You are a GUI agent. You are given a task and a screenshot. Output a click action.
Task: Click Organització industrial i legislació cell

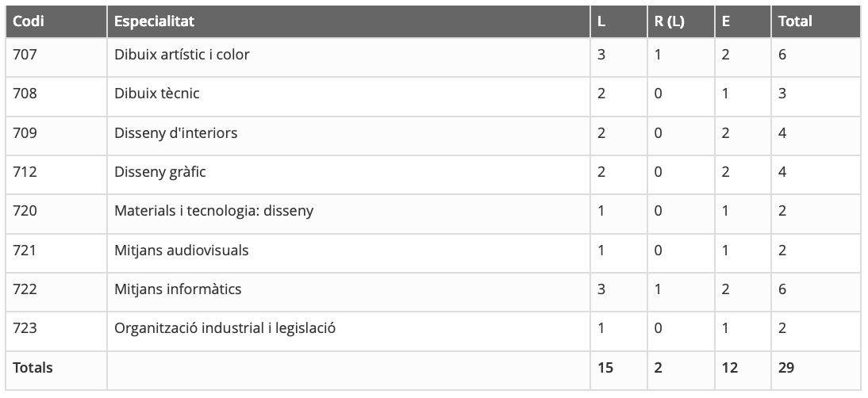point(225,327)
